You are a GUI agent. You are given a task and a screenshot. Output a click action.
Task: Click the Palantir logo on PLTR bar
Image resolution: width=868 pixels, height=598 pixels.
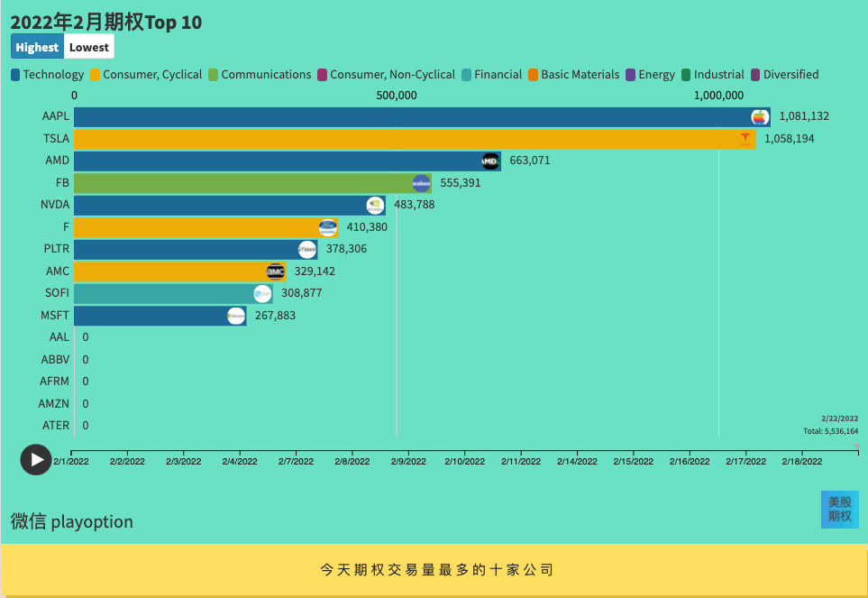(x=307, y=250)
